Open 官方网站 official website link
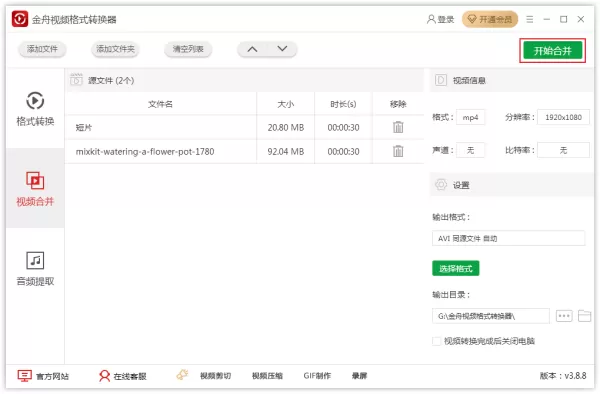Image resolution: width=600 pixels, height=394 pixels. [43, 376]
